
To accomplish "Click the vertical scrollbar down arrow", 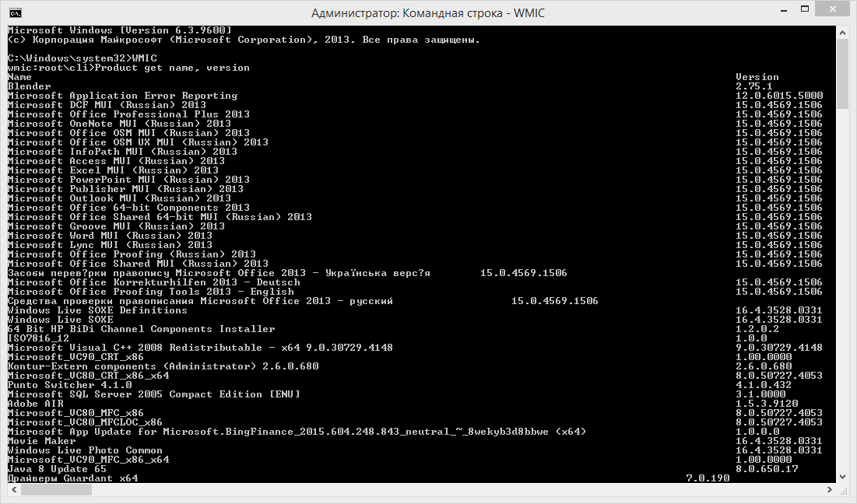I will [843, 477].
